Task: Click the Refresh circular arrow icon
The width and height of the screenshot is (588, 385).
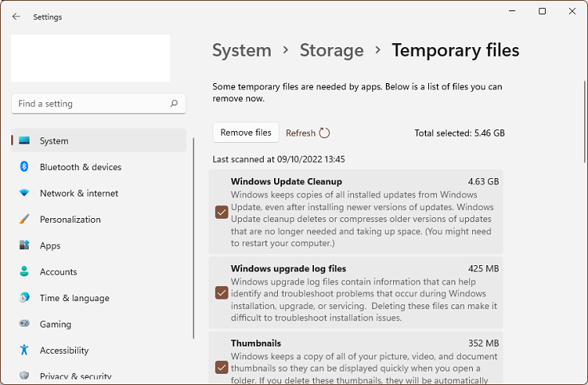Action: [x=324, y=133]
